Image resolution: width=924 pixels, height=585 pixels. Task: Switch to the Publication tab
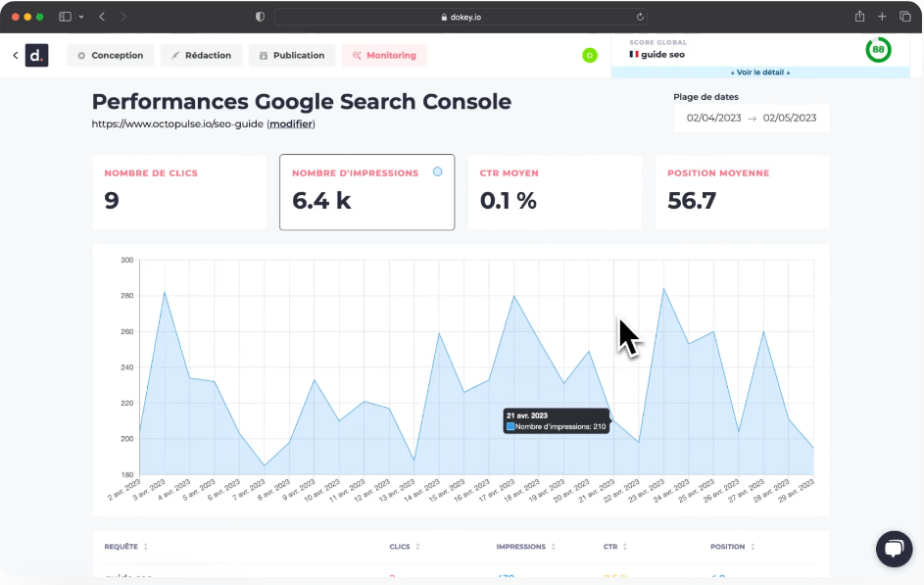(x=291, y=55)
